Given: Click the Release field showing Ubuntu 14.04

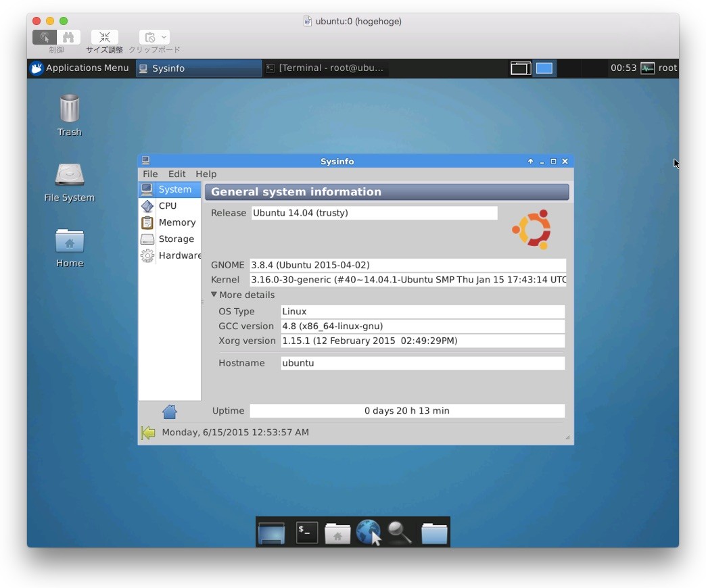Looking at the screenshot, I should pyautogui.click(x=375, y=214).
